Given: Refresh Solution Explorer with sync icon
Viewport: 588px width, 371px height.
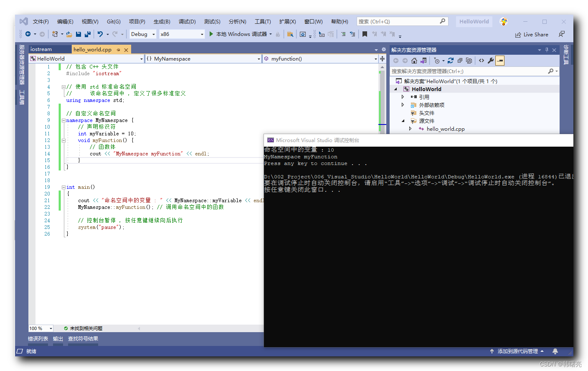Looking at the screenshot, I should coord(451,61).
